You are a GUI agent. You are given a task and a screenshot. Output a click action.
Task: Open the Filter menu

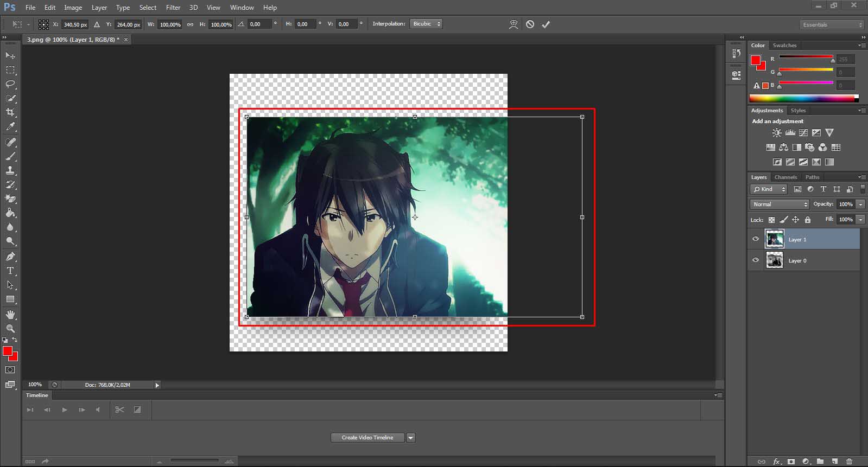click(173, 8)
